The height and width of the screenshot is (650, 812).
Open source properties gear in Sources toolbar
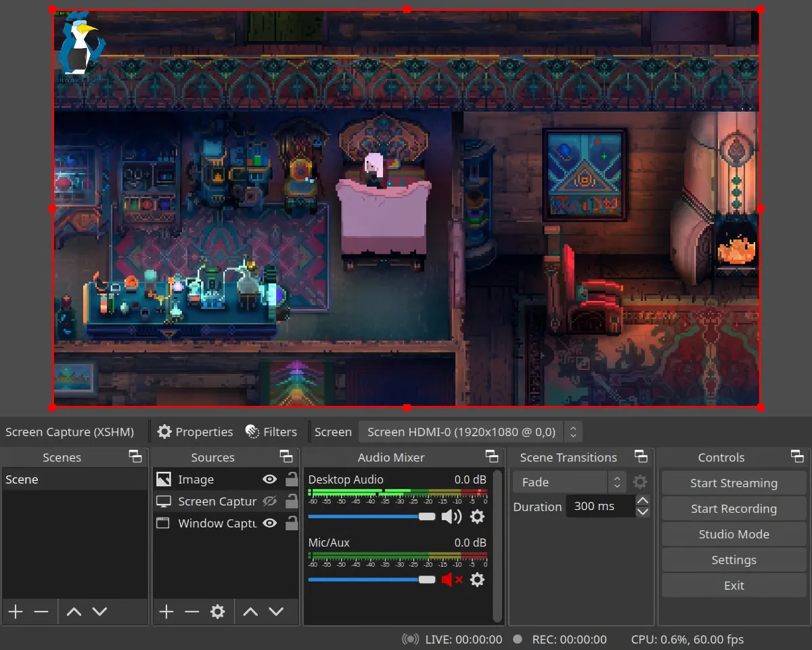pos(217,612)
